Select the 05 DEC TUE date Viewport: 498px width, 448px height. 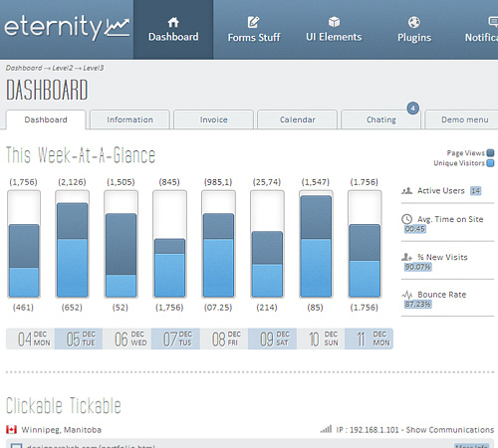[79, 338]
